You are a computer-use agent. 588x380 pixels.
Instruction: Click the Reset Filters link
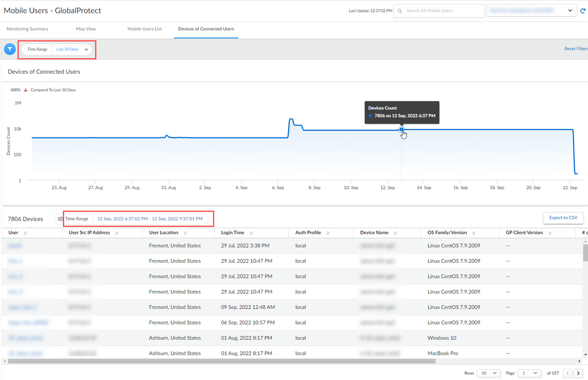(x=576, y=49)
